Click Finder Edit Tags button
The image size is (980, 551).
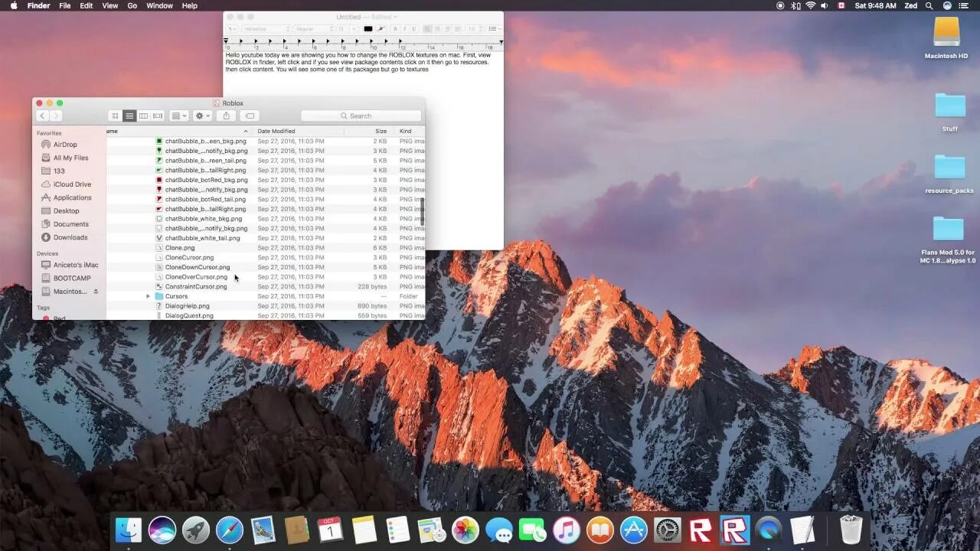[249, 116]
